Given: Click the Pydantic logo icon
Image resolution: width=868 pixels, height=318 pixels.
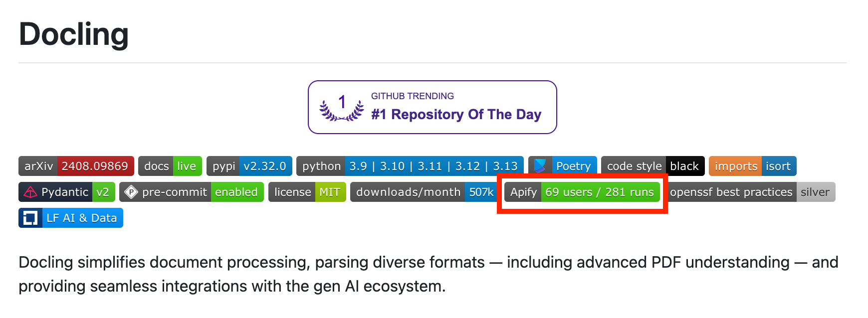Looking at the screenshot, I should (30, 192).
